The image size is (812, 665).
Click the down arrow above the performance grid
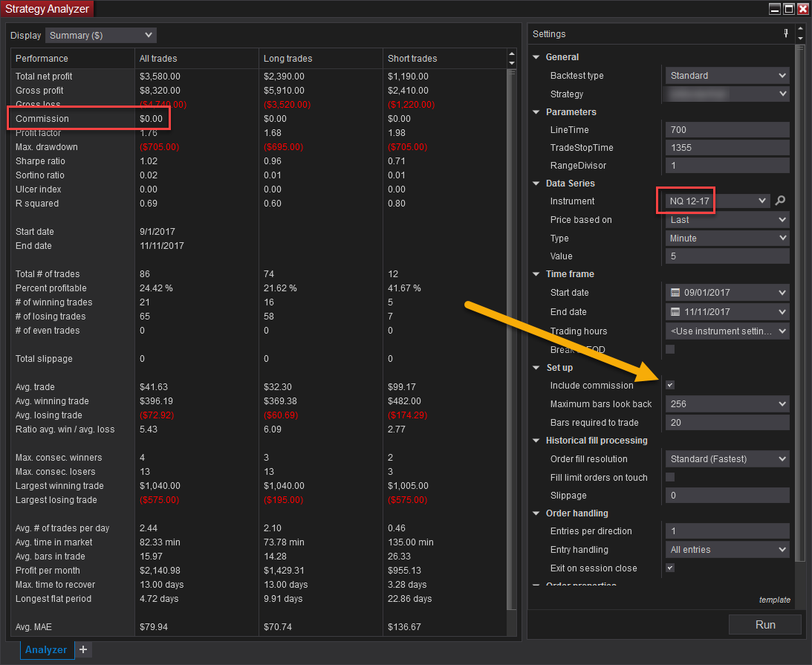coord(512,63)
